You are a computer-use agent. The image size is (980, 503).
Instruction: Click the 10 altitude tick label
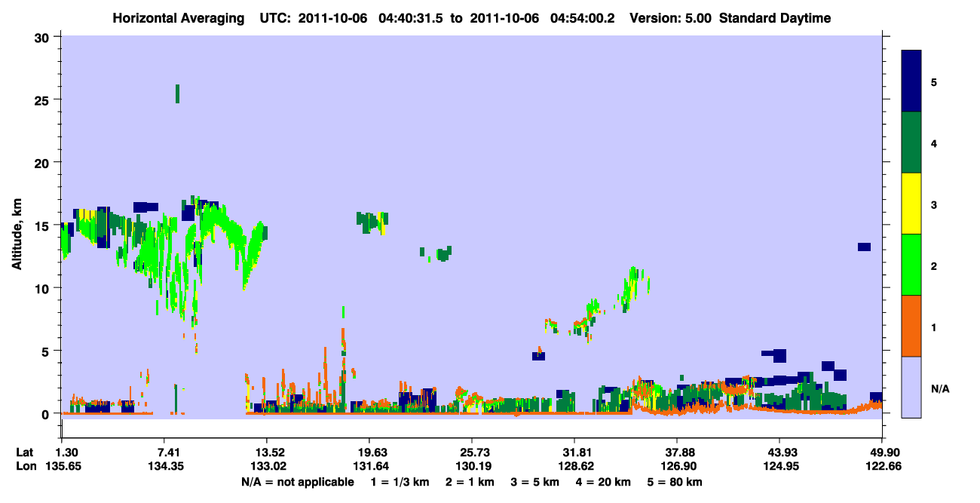[43, 288]
